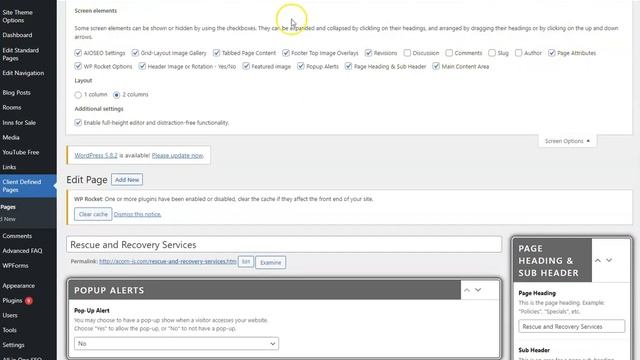Open Media library menu
The width and height of the screenshot is (640, 360).
pyautogui.click(x=11, y=138)
